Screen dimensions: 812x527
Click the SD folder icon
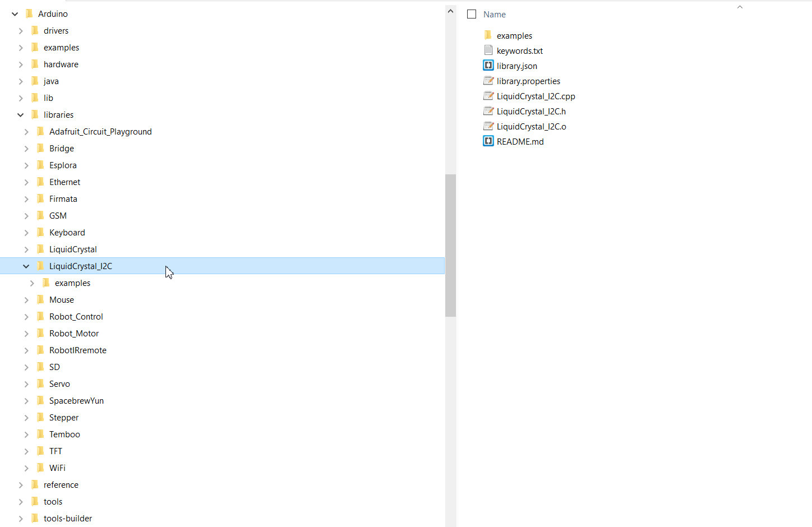pos(40,367)
